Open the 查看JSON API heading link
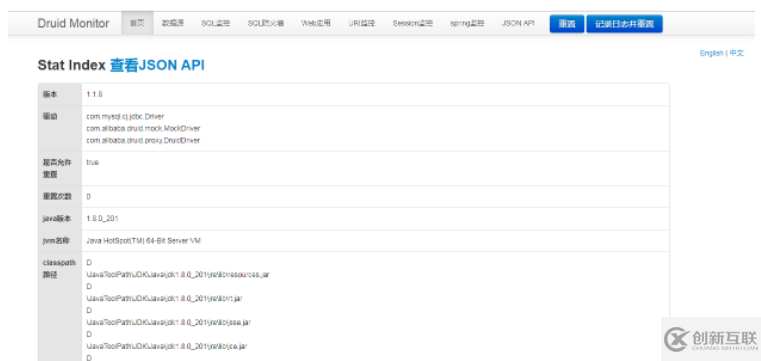This screenshot has height=361, width=761. tap(157, 65)
